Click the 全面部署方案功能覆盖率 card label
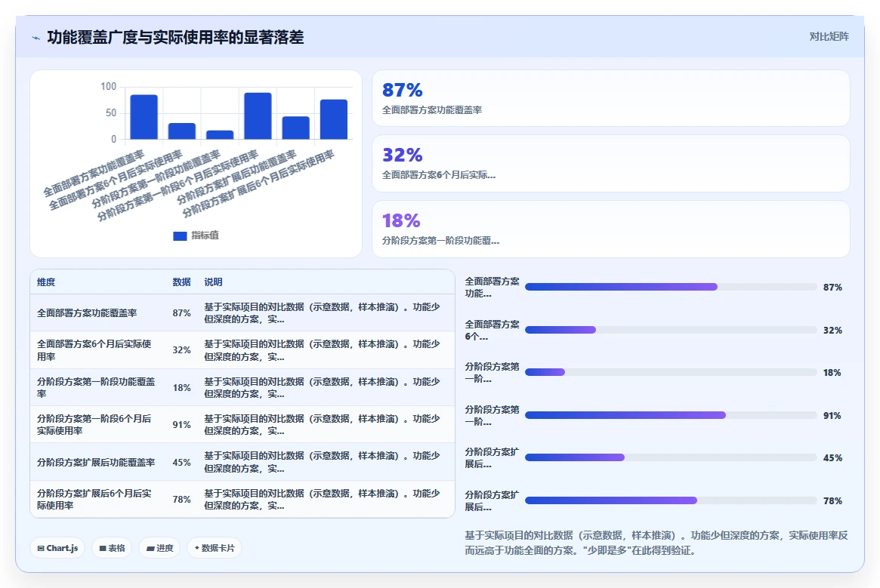 point(432,110)
